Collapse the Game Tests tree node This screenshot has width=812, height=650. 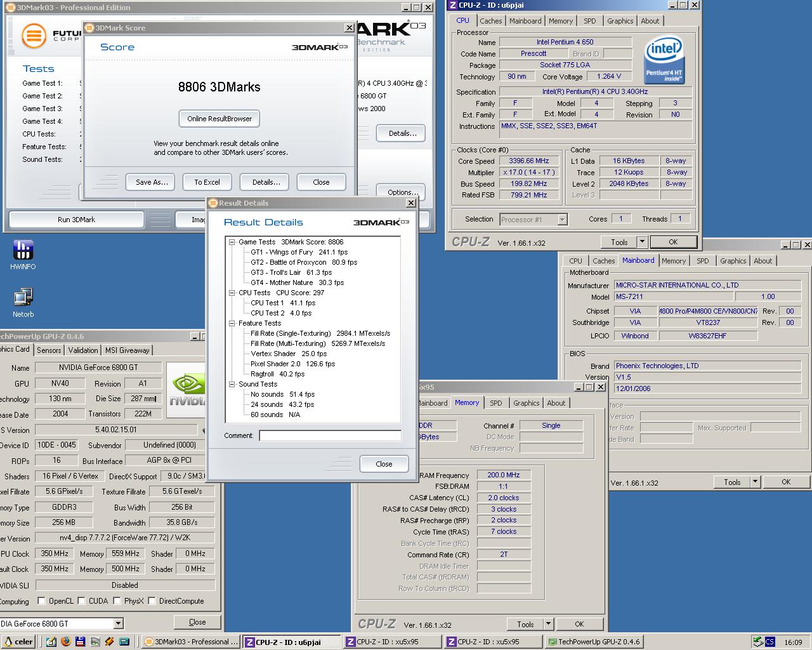[232, 242]
